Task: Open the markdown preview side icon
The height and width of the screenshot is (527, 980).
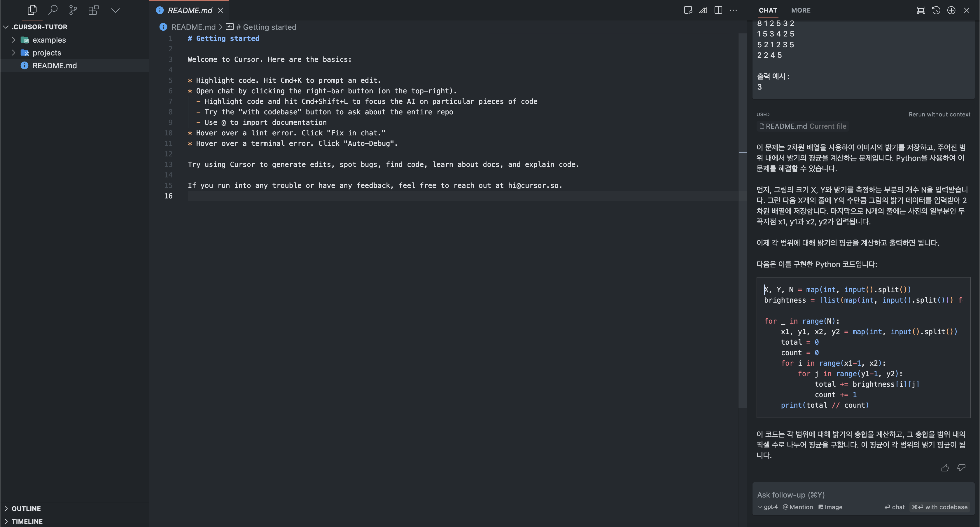Action: tap(687, 10)
